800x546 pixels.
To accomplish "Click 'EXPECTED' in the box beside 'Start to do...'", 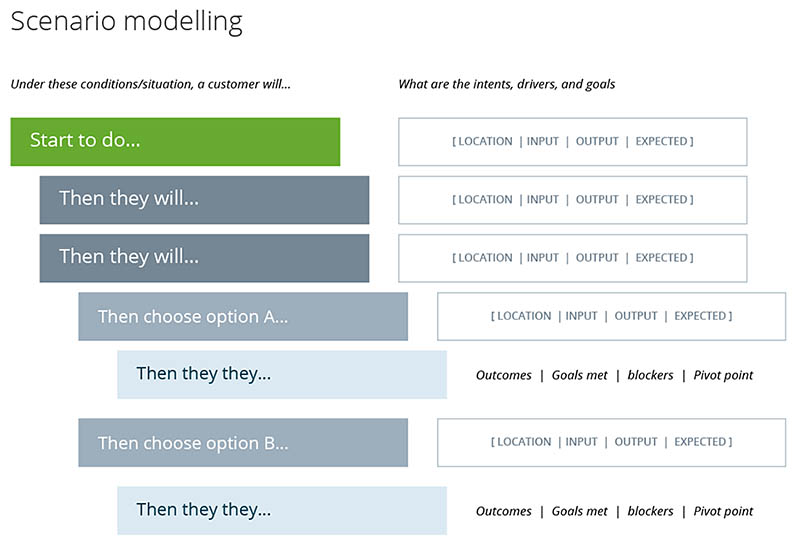I will [661, 141].
